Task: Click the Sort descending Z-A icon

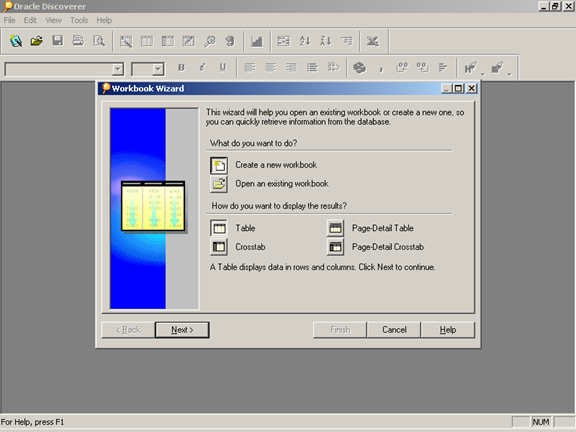Action: [x=326, y=41]
